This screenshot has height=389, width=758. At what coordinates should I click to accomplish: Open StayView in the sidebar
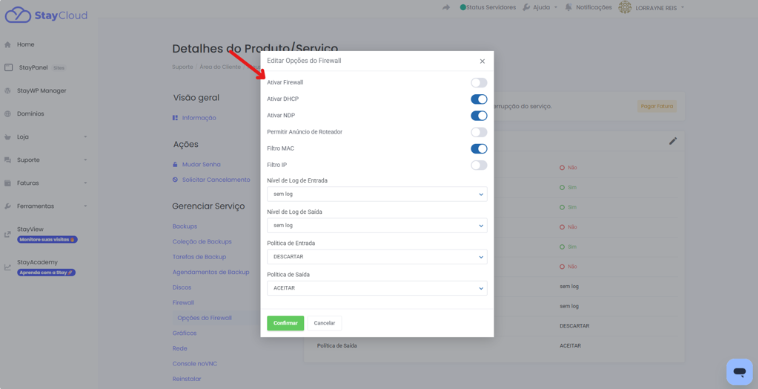pyautogui.click(x=30, y=230)
